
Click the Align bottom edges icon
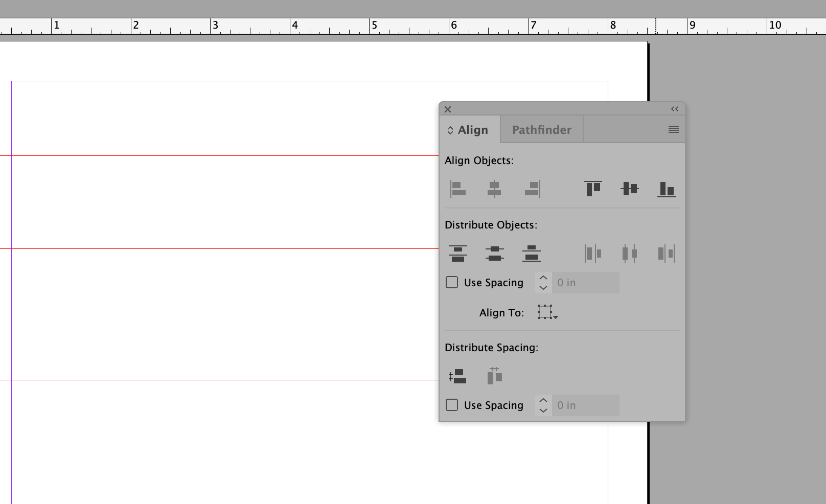point(666,189)
